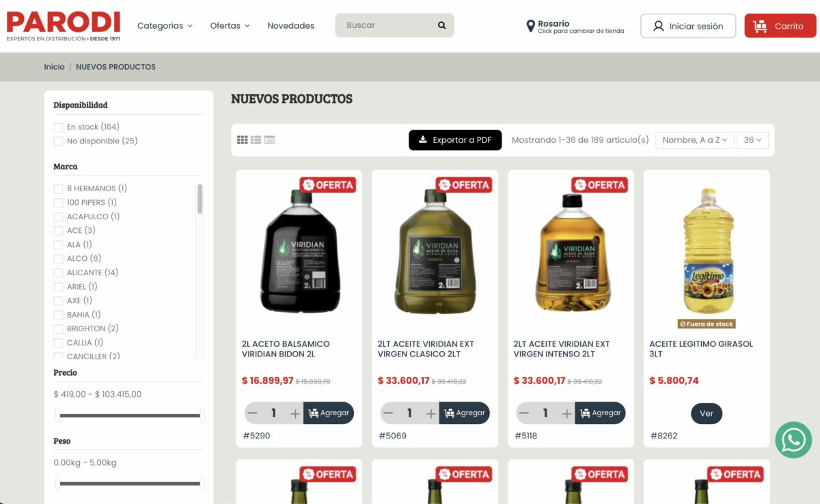820x504 pixels.
Task: Open the sort order Nombre, A a Z dropdown
Action: [694, 140]
